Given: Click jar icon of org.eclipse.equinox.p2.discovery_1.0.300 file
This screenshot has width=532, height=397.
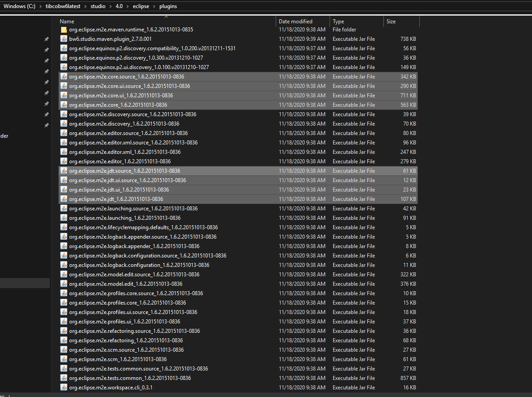Looking at the screenshot, I should click(x=63, y=58).
